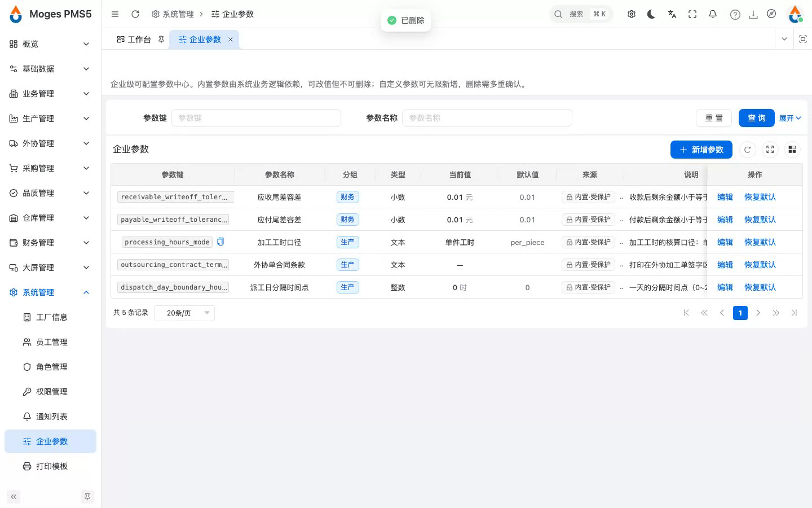Screen dimensions: 812x508
Task: Collapse the 系统管理 sidebar menu
Action: coord(50,292)
